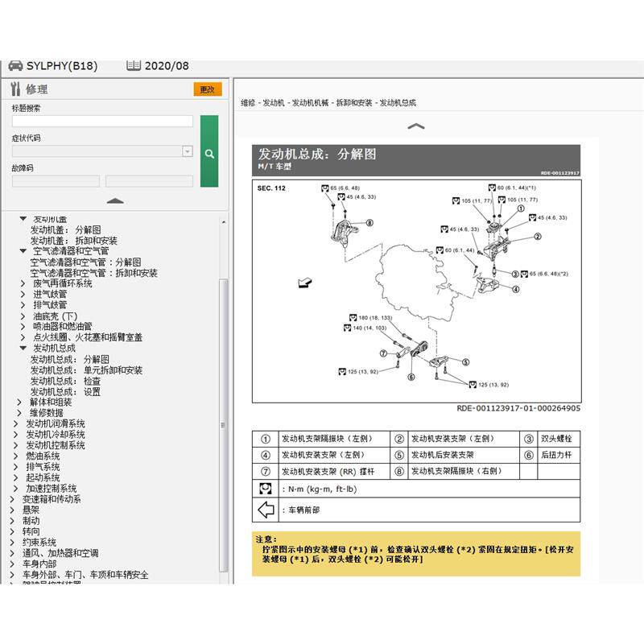
Task: Focus the 标题搜索 text input
Action: click(x=102, y=122)
